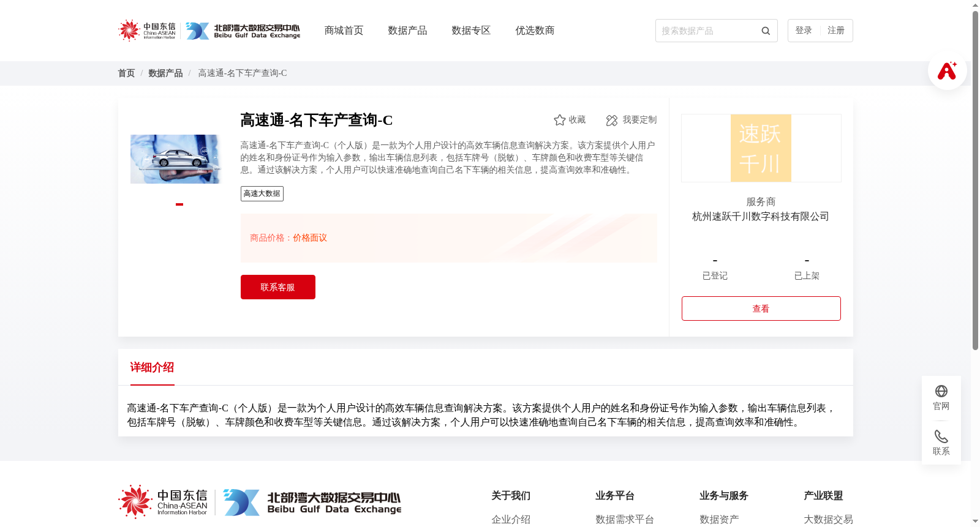Click the footer Beibu Gulf Data Exchange logo
The width and height of the screenshot is (980, 527).
(312, 503)
